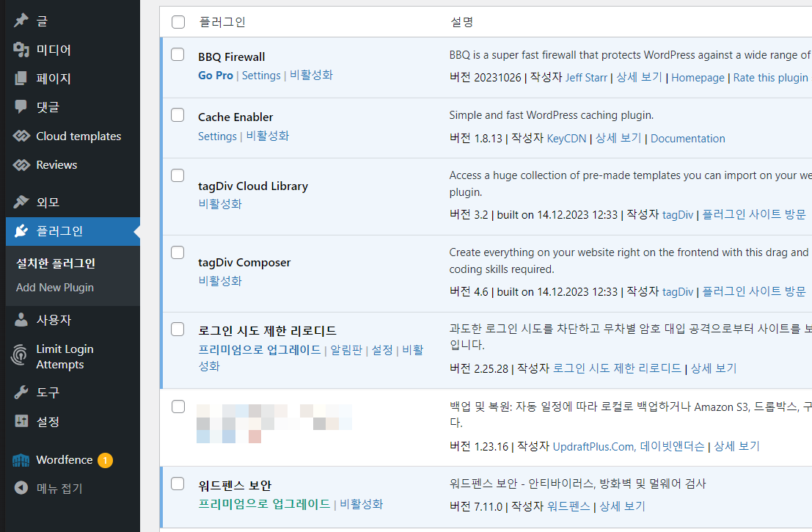Click the user icon beside 사용자
Screen dimensions: 812x532
pyautogui.click(x=21, y=320)
